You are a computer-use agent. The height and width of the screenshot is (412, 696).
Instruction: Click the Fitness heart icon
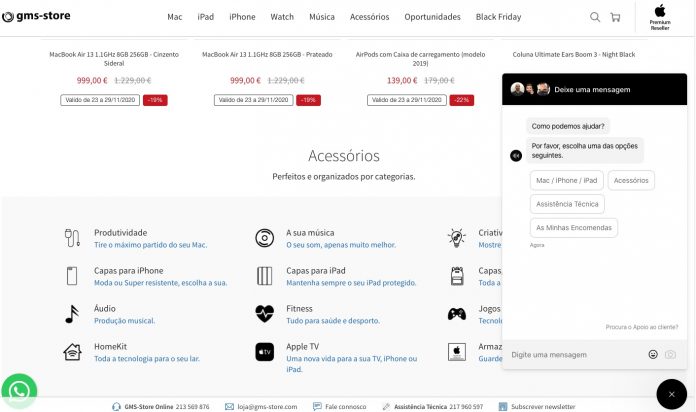point(264,314)
